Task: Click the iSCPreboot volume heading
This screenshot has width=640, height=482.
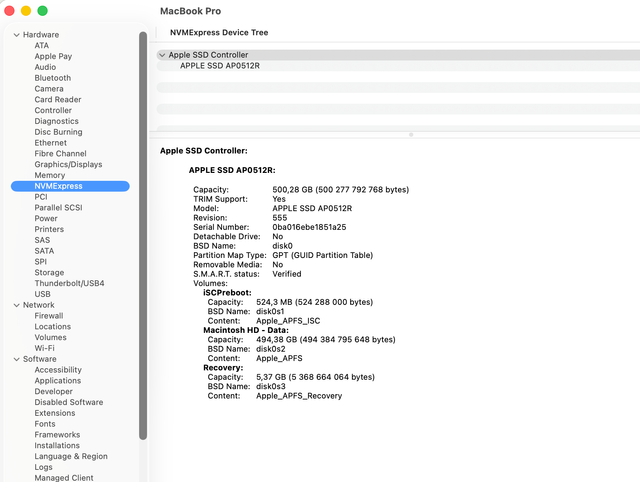Action: (227, 293)
